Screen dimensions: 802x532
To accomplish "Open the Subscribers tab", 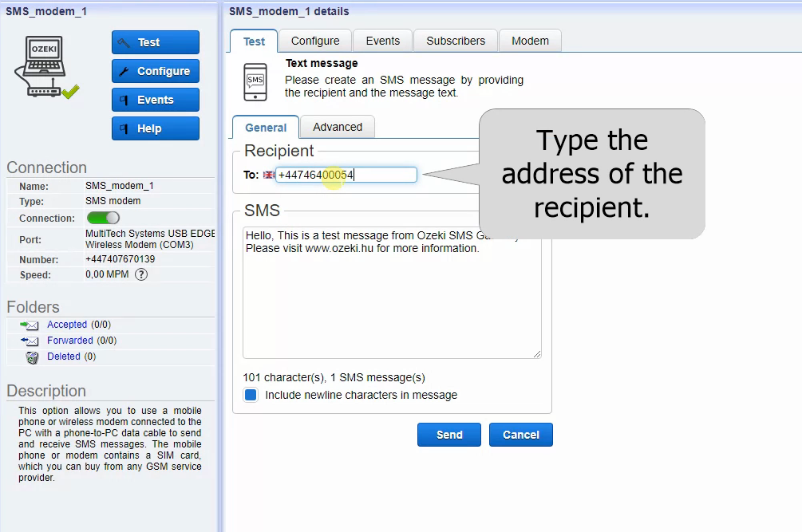I will coord(455,41).
